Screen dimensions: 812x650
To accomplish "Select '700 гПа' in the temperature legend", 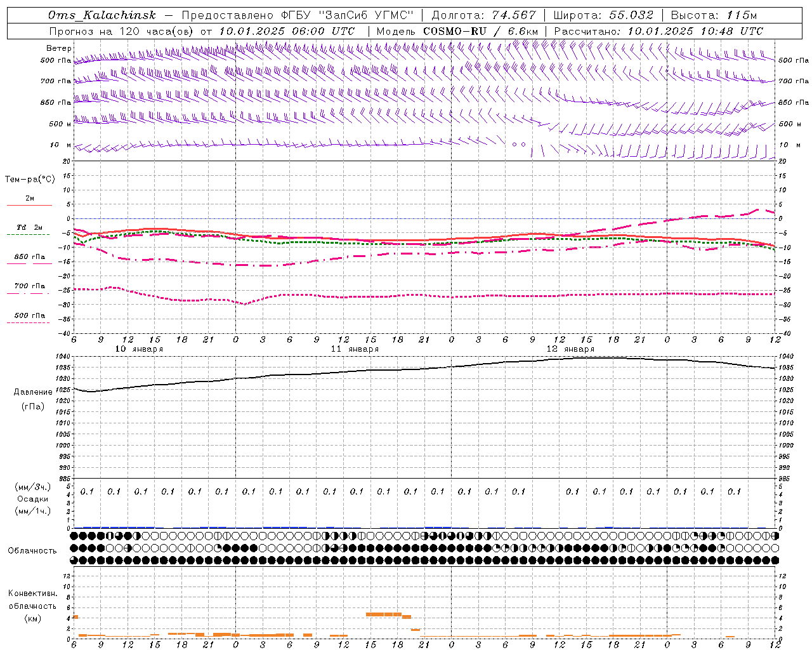I will click(30, 286).
